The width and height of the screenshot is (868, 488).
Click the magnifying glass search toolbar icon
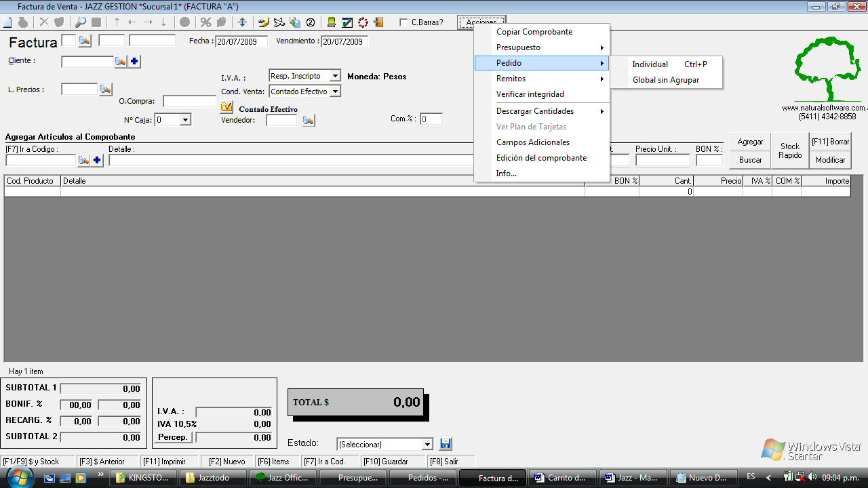click(x=80, y=22)
